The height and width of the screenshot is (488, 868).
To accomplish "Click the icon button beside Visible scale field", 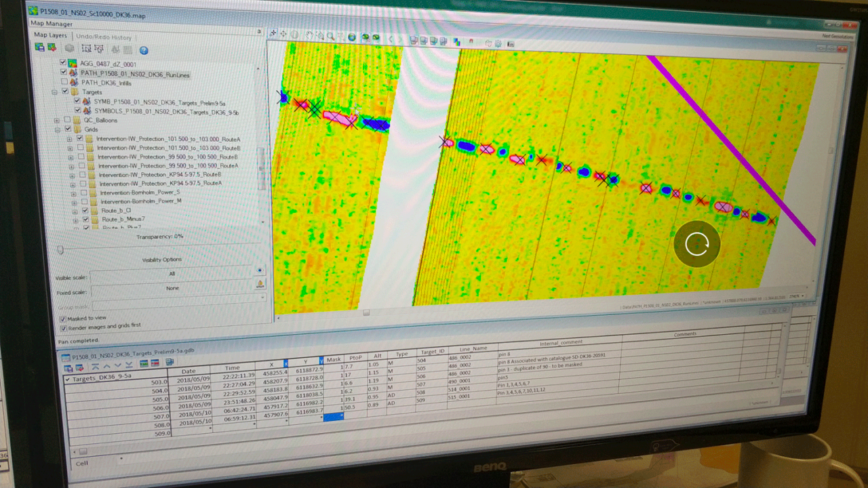I will tap(260, 270).
